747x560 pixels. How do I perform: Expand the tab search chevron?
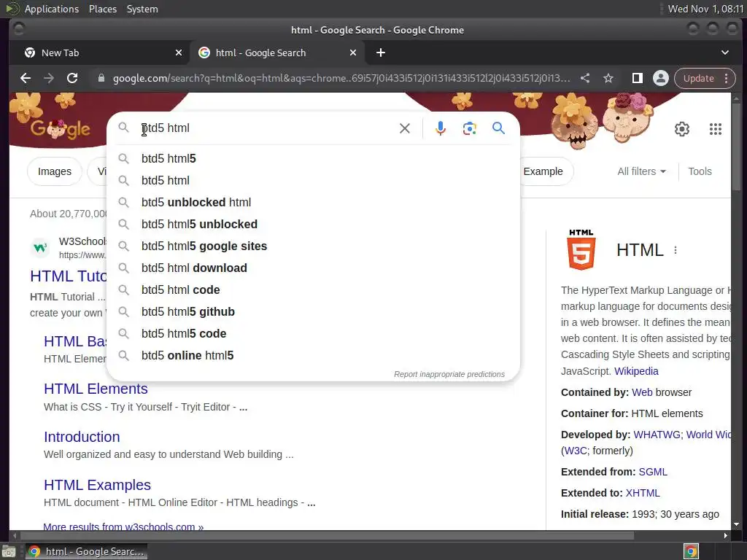[725, 52]
